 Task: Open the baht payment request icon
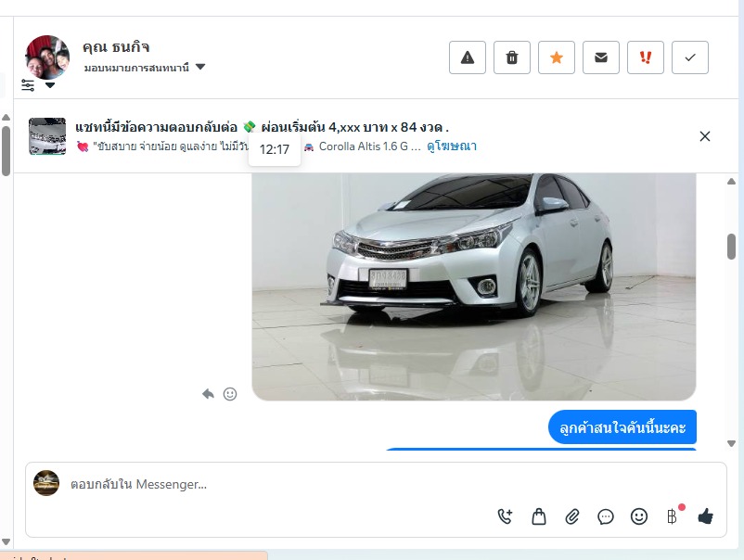(672, 515)
